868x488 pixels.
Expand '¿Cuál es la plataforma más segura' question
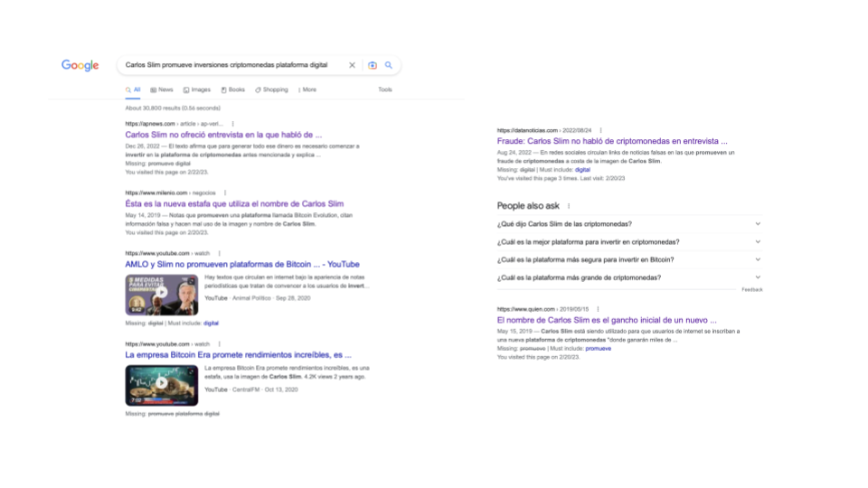pyautogui.click(x=629, y=259)
